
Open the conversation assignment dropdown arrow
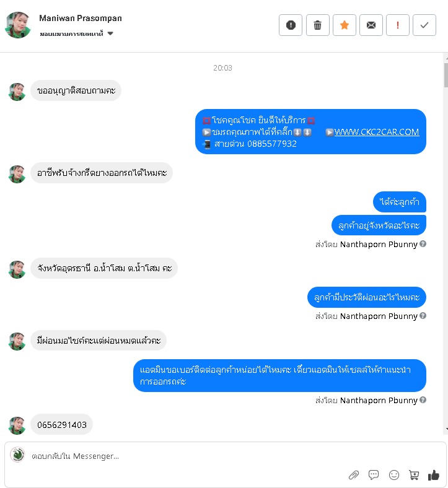[110, 33]
